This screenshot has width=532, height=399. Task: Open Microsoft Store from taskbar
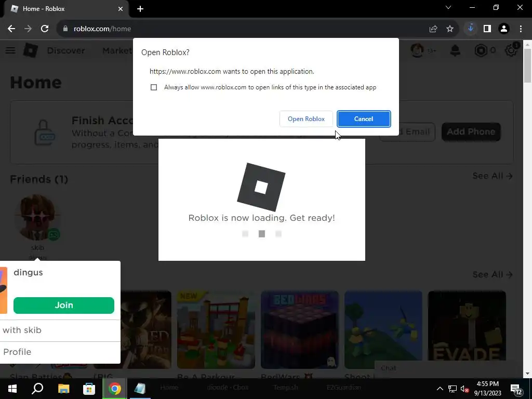(89, 389)
